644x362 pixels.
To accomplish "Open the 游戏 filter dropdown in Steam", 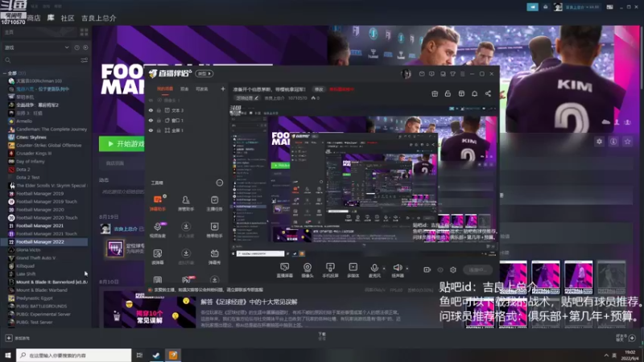I will click(36, 47).
